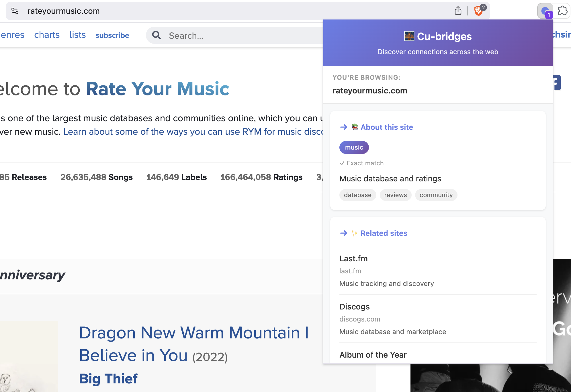Image resolution: width=571 pixels, height=392 pixels.
Task: Click the magnifying glass search icon
Action: click(157, 35)
